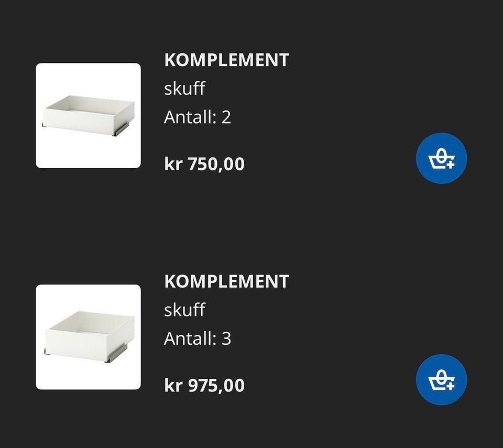Click the skuff label of the first product
The height and width of the screenshot is (448, 503).
(x=184, y=88)
